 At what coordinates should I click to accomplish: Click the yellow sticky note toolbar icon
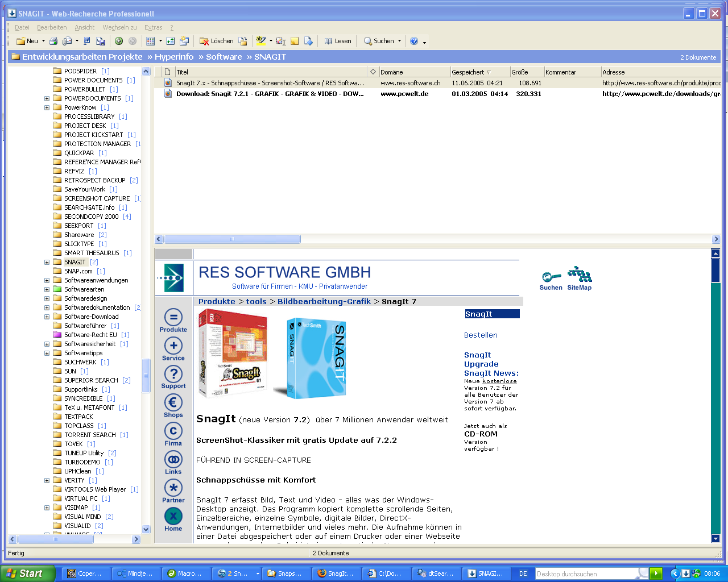click(295, 41)
